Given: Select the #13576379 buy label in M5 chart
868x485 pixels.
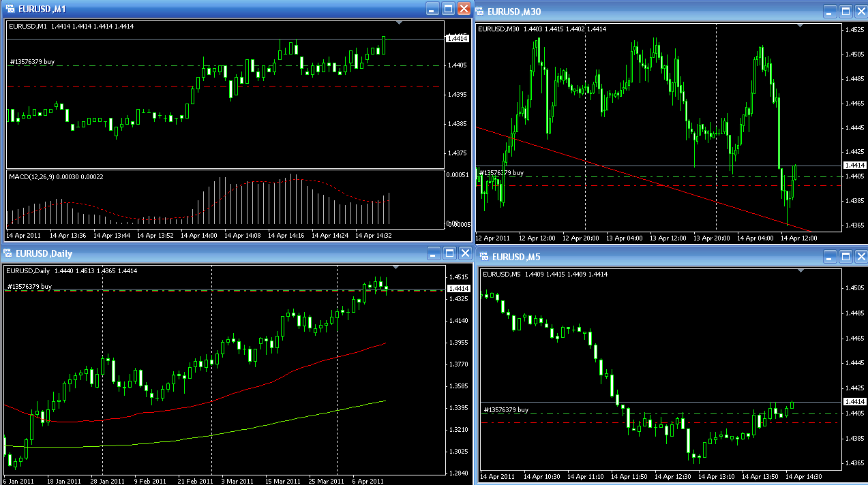Looking at the screenshot, I should (x=506, y=410).
